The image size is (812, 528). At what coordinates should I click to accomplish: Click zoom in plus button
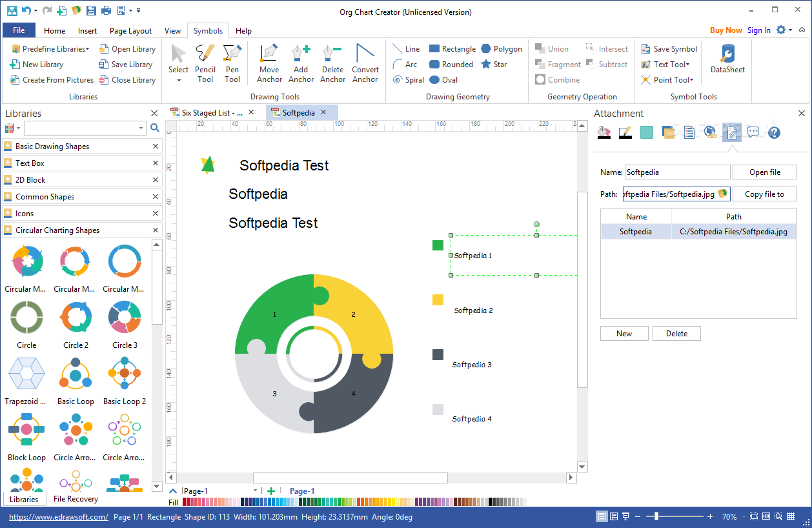710,517
